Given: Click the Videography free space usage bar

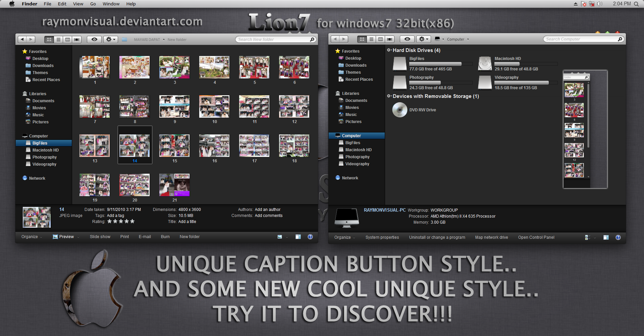Looking at the screenshot, I should [526, 82].
